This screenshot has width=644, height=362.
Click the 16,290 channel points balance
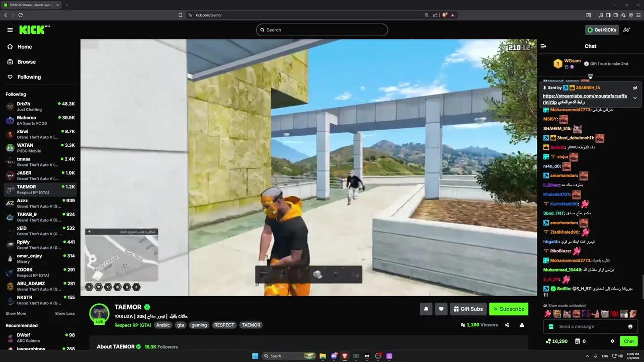pyautogui.click(x=556, y=341)
